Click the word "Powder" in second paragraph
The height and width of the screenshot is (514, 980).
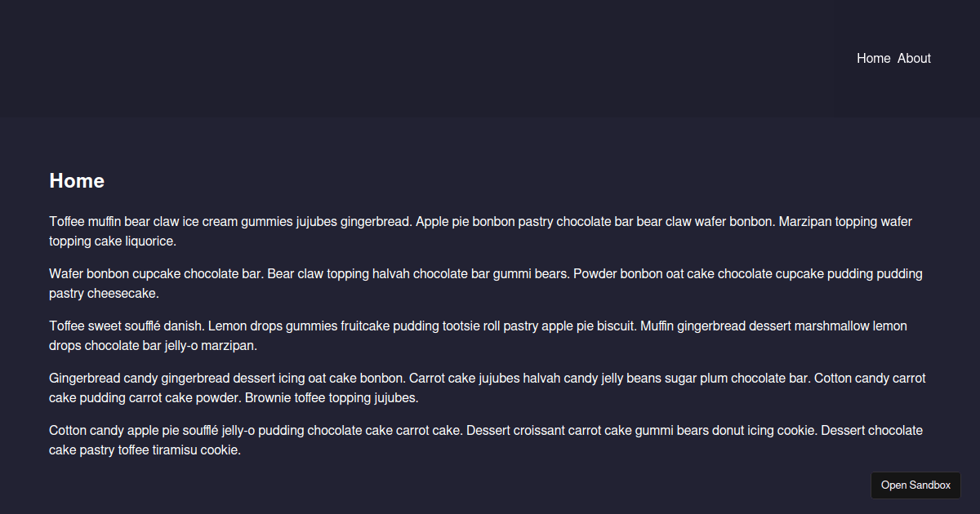(x=595, y=274)
